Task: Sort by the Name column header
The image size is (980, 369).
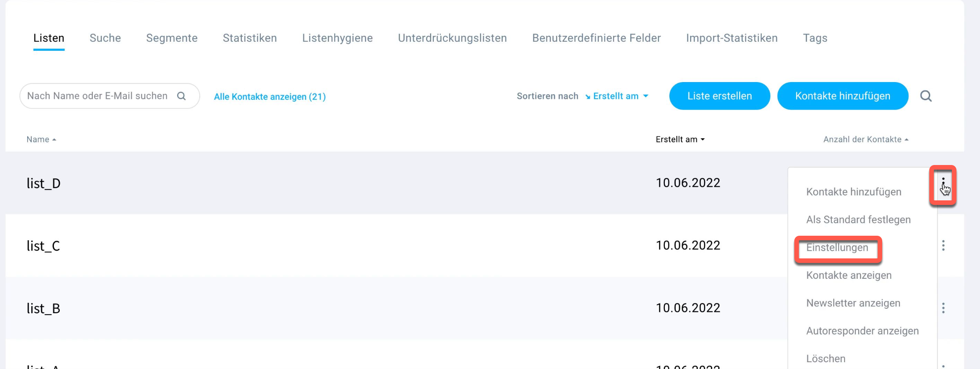Action: click(x=41, y=139)
